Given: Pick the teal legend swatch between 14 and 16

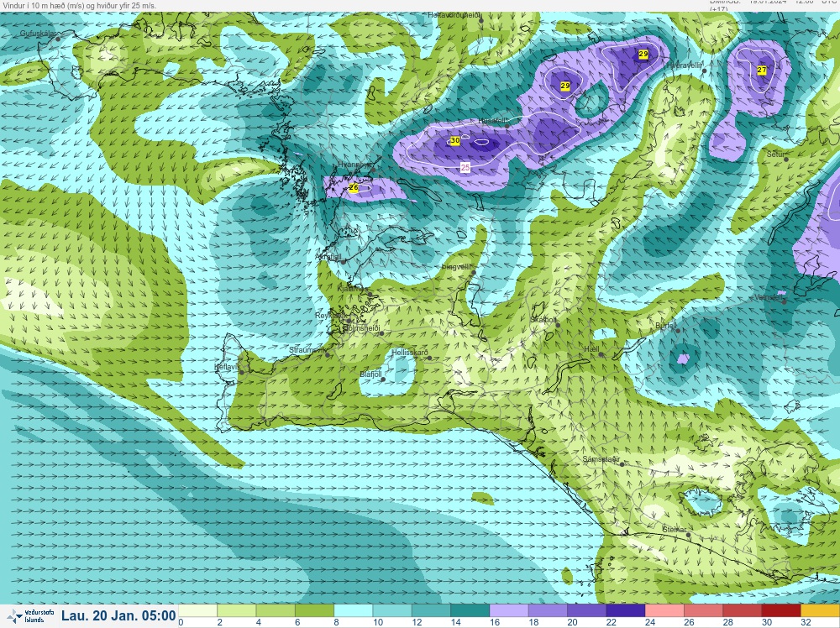Looking at the screenshot, I should coord(470,611).
